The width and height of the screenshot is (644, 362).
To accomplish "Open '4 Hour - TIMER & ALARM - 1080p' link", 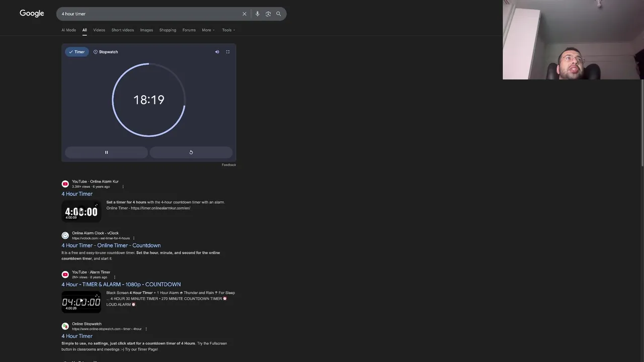I will click(x=121, y=285).
